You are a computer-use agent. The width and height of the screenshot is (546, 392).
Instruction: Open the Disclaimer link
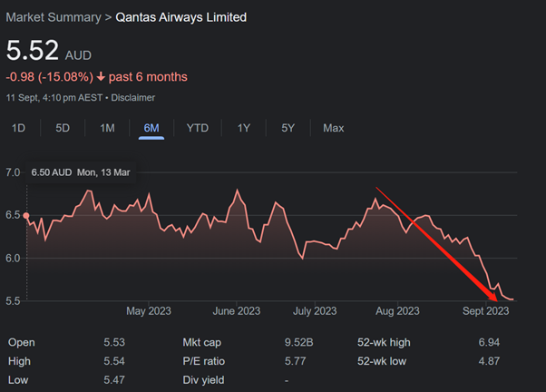[x=133, y=98]
